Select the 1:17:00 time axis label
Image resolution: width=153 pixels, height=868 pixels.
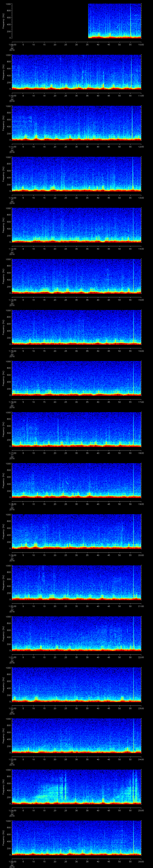click(x=12, y=453)
